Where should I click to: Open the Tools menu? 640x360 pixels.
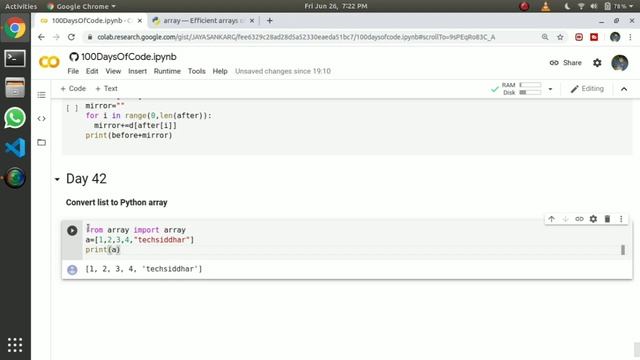(196, 71)
